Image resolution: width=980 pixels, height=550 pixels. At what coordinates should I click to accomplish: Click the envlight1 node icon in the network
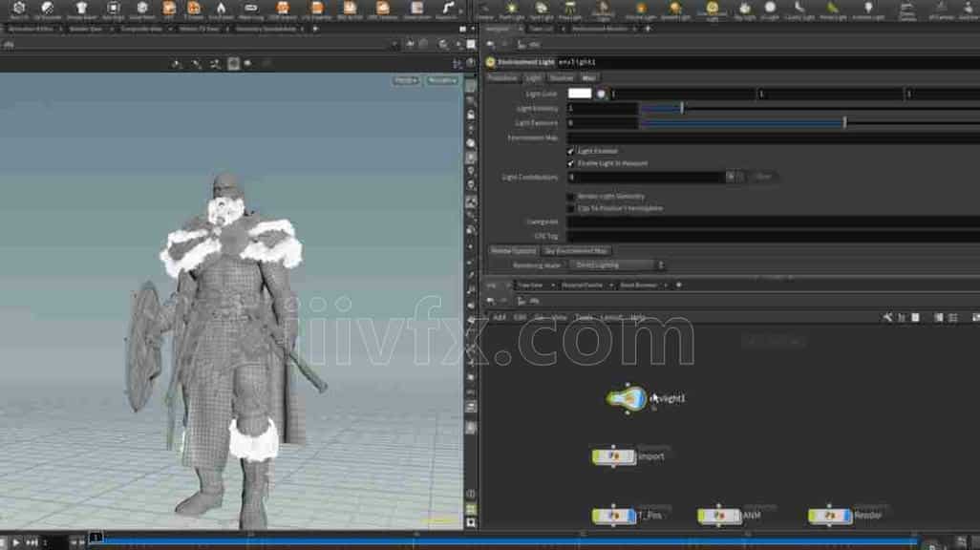pyautogui.click(x=627, y=398)
